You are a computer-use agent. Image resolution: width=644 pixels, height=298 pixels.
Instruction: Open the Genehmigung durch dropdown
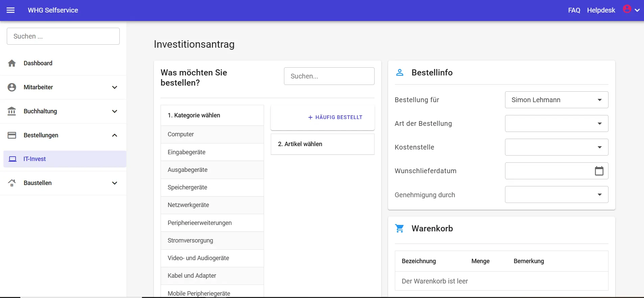pos(556,194)
